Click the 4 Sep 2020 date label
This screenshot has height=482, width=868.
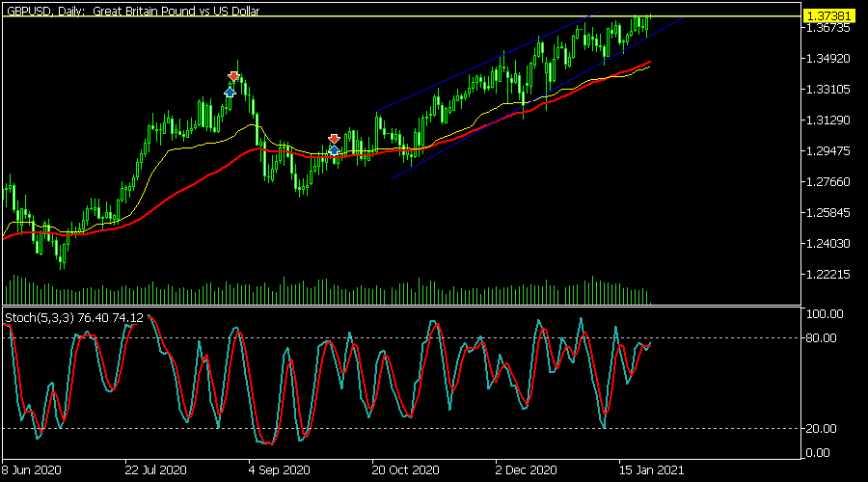coord(280,470)
